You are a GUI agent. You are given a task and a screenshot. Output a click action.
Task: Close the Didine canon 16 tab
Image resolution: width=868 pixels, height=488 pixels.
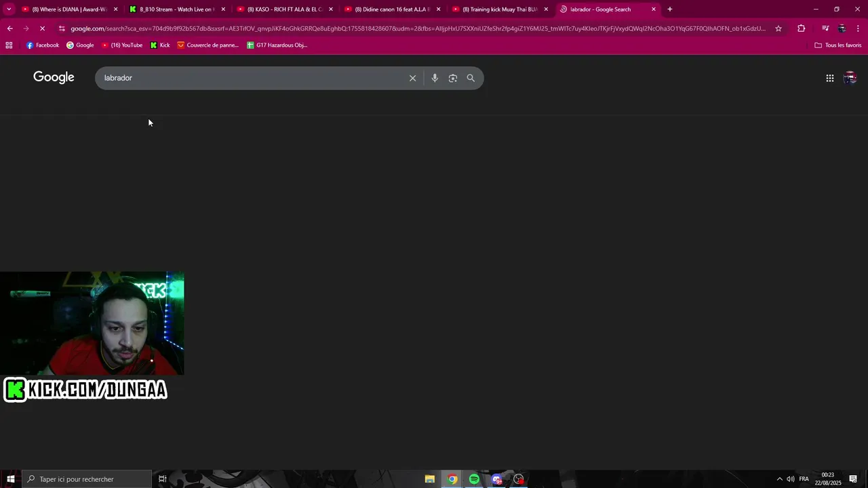click(x=438, y=9)
